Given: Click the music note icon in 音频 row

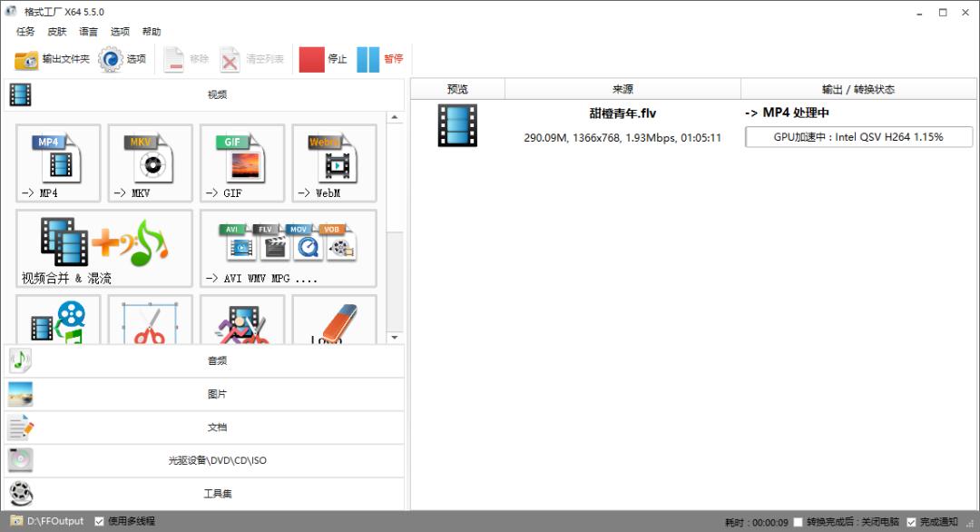Looking at the screenshot, I should [x=20, y=360].
